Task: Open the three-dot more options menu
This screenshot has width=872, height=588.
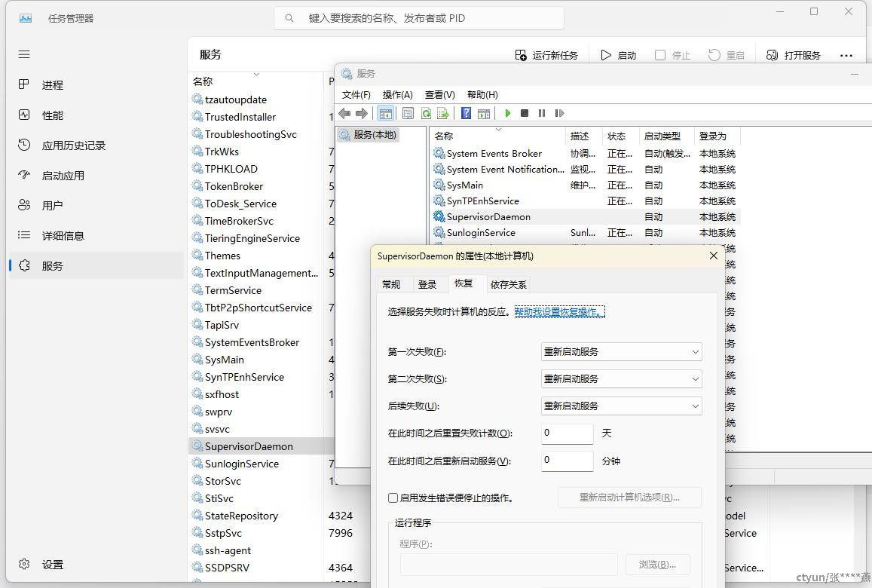Action: 846,55
